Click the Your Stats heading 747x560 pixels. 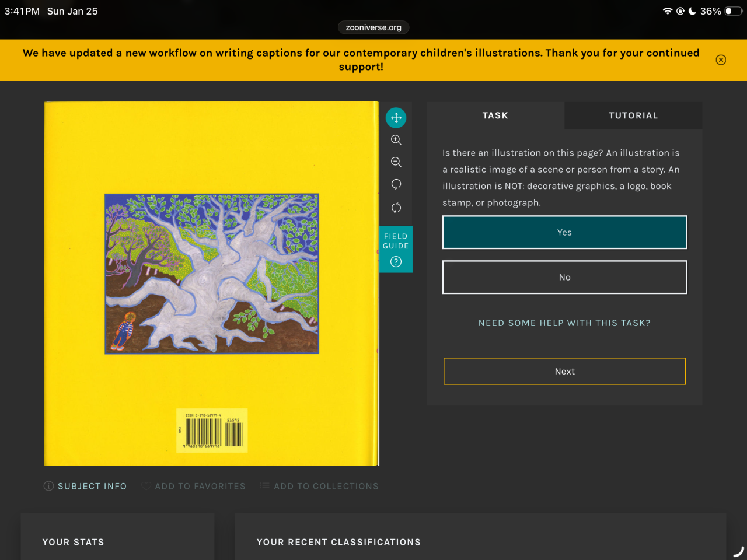click(73, 542)
